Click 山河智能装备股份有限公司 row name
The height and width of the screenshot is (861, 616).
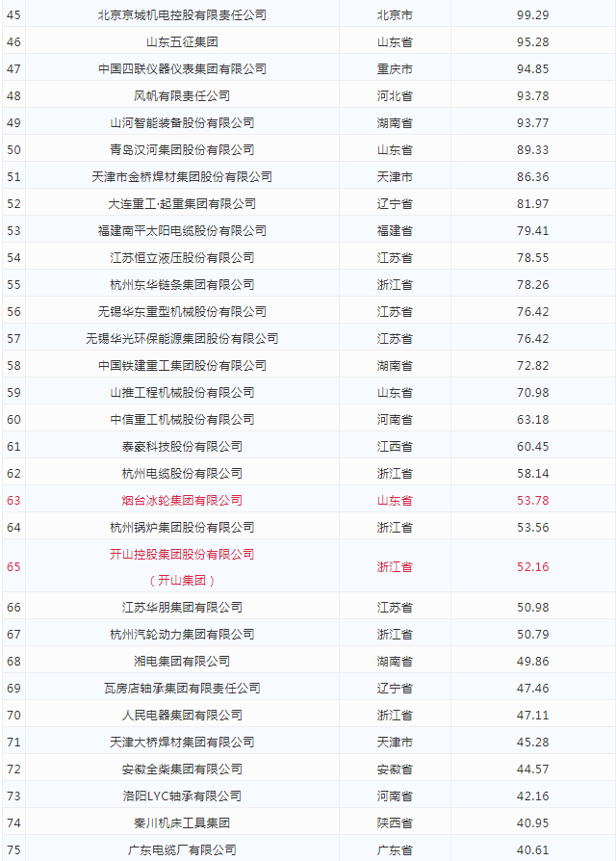pos(182,122)
